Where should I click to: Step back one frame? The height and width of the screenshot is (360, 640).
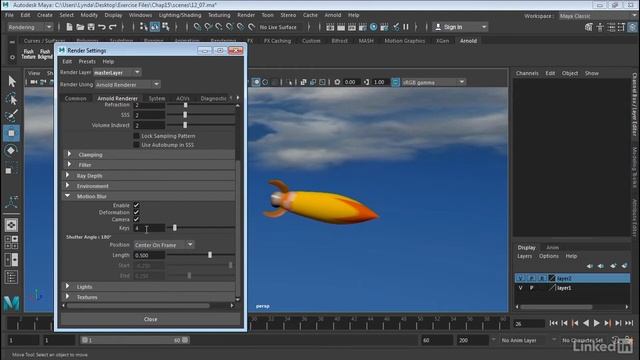(564, 323)
